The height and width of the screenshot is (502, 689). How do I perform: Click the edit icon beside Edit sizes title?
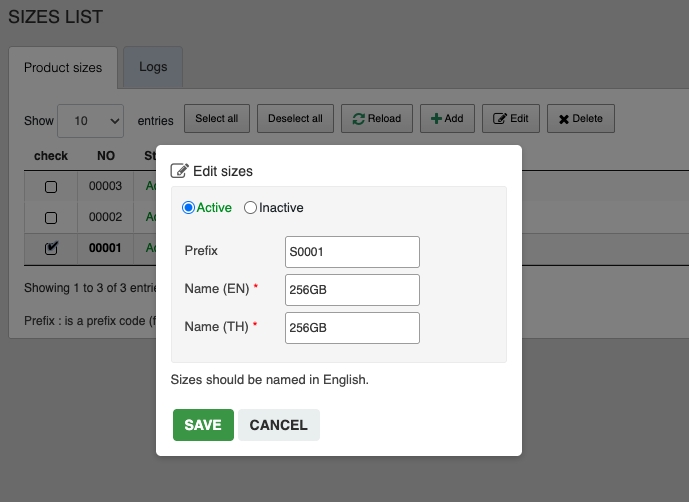pos(180,171)
